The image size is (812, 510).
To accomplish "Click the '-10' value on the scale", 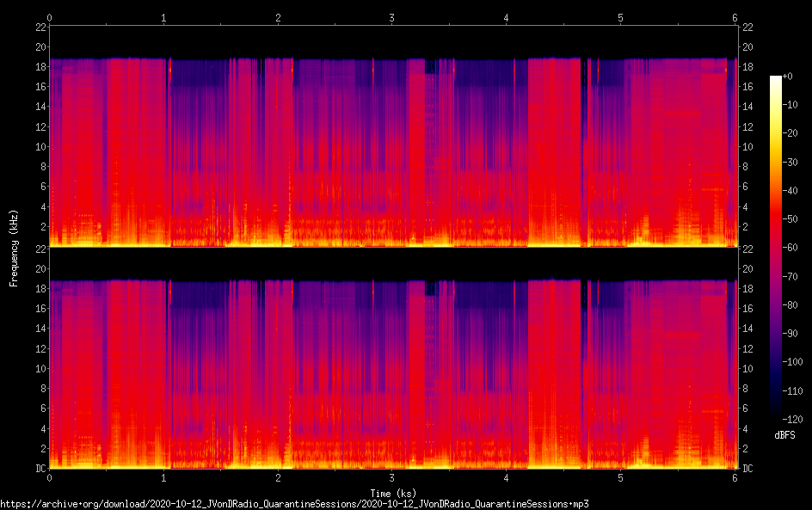I will (x=790, y=105).
